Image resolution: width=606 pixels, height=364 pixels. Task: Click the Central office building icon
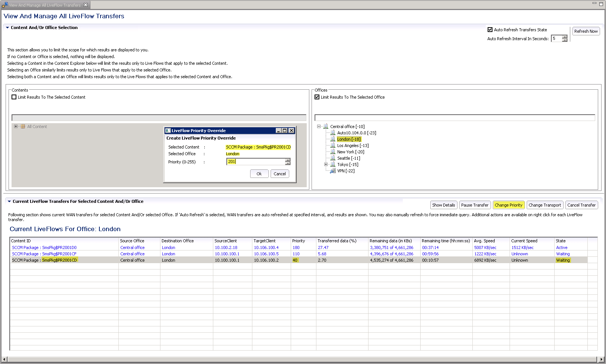click(x=326, y=127)
